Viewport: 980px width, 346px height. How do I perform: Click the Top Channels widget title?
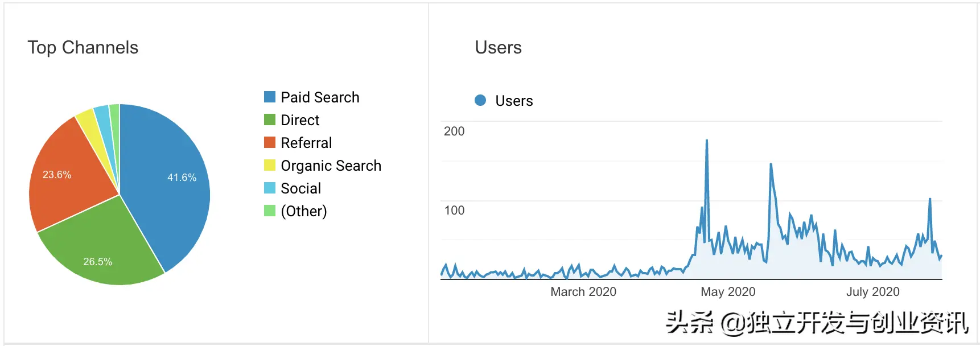coord(83,47)
